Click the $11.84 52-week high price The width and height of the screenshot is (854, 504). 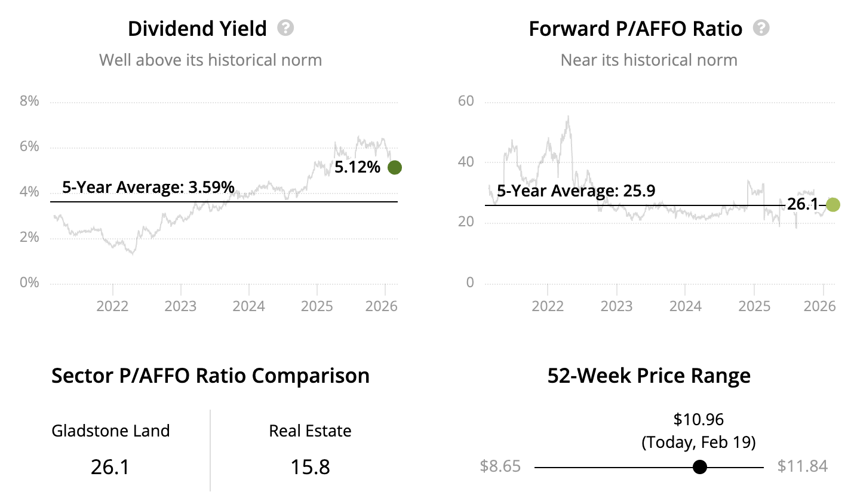point(802,466)
